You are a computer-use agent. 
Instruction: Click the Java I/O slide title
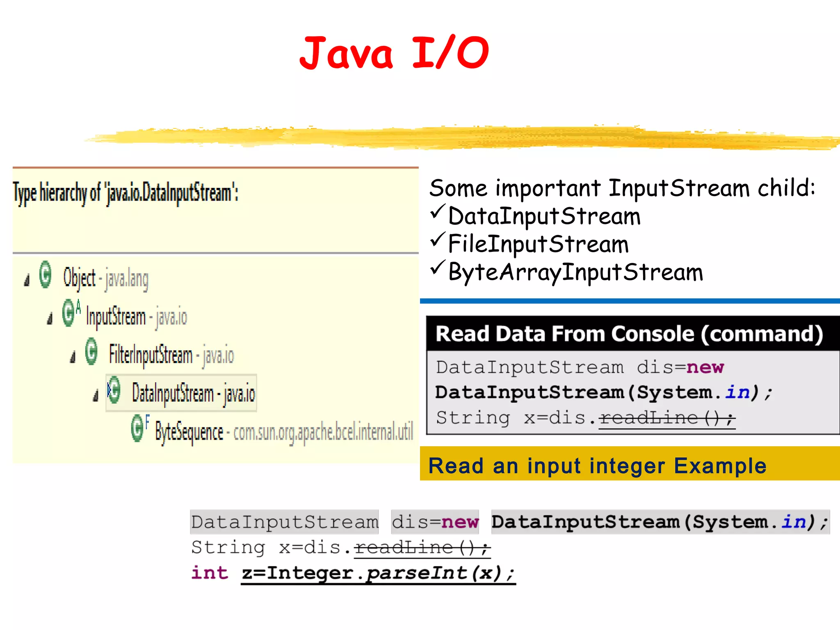click(x=394, y=52)
